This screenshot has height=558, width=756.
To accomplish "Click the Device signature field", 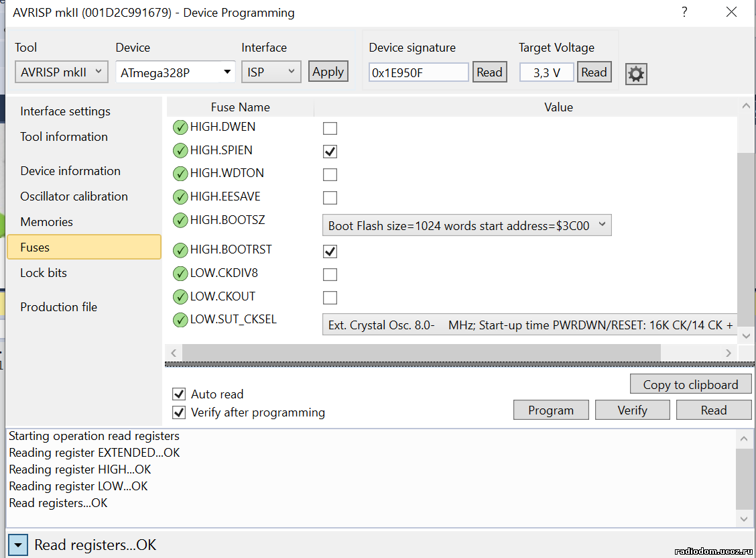I will (418, 72).
